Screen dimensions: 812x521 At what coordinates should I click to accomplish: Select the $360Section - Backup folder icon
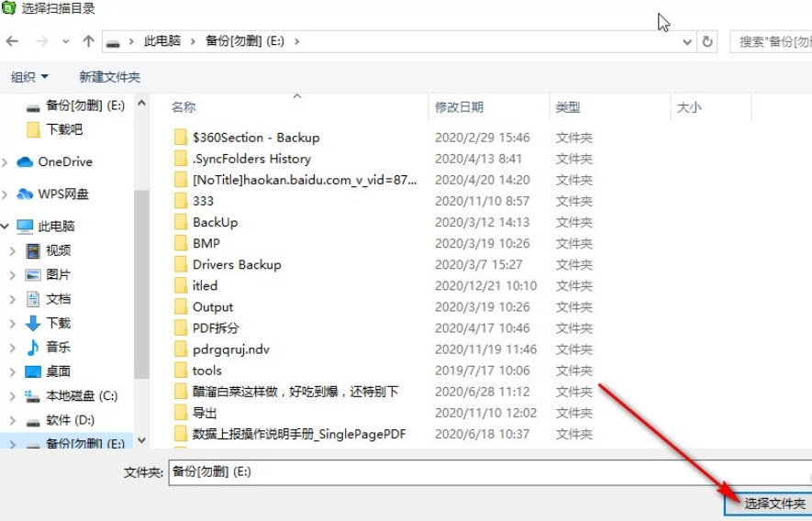click(x=181, y=138)
